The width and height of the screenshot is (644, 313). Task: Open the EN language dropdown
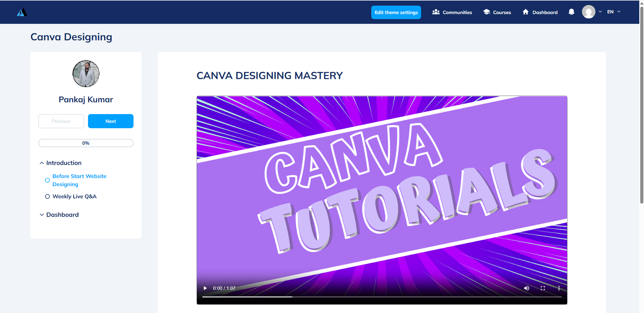pos(614,12)
